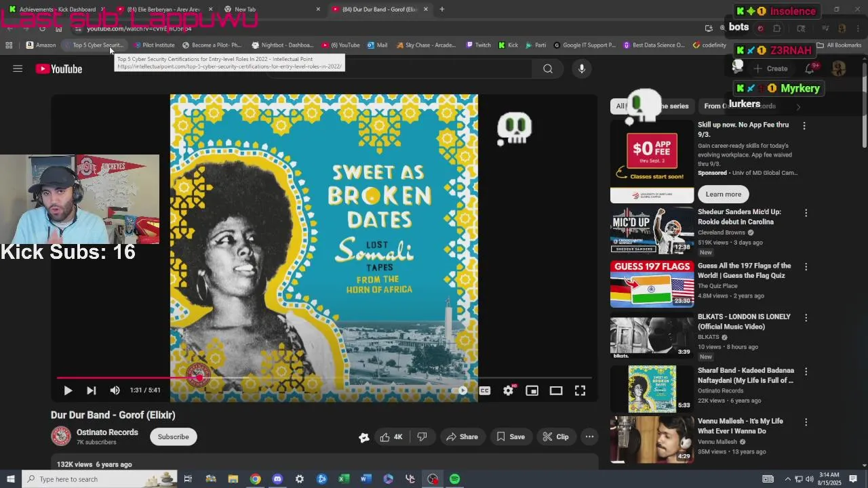Open Nightbot Dashboard bookmark
868x488 pixels.
(282, 45)
